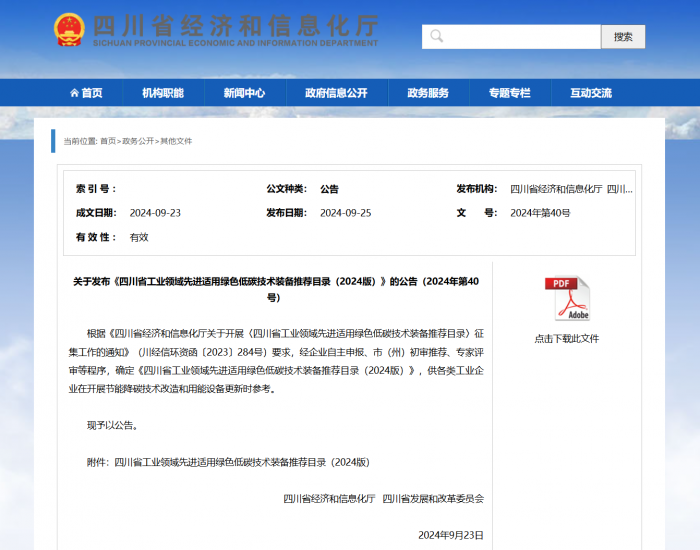Click the 成文日期 value 2024-09-23
The width and height of the screenshot is (700, 550).
point(155,213)
